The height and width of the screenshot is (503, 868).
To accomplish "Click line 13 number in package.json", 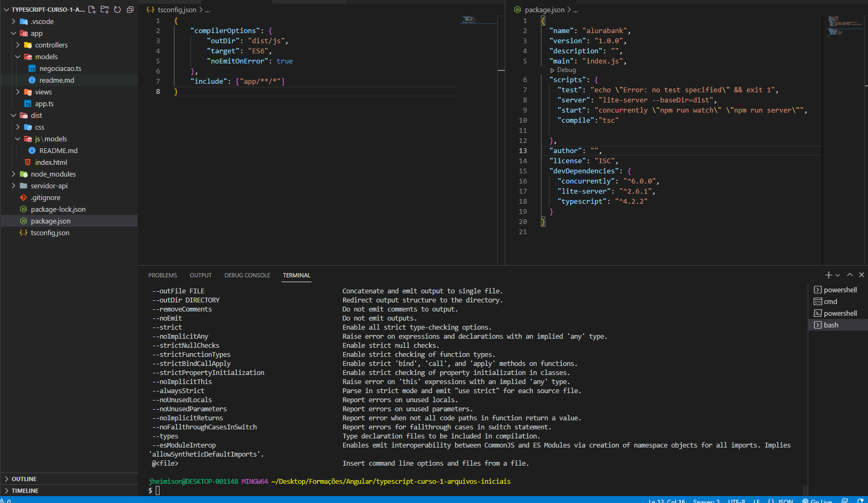I will 523,151.
